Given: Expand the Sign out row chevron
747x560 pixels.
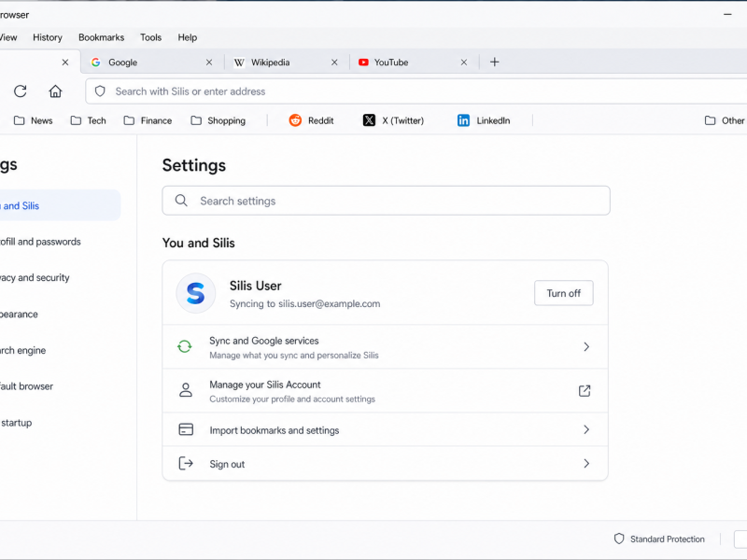Looking at the screenshot, I should 586,463.
